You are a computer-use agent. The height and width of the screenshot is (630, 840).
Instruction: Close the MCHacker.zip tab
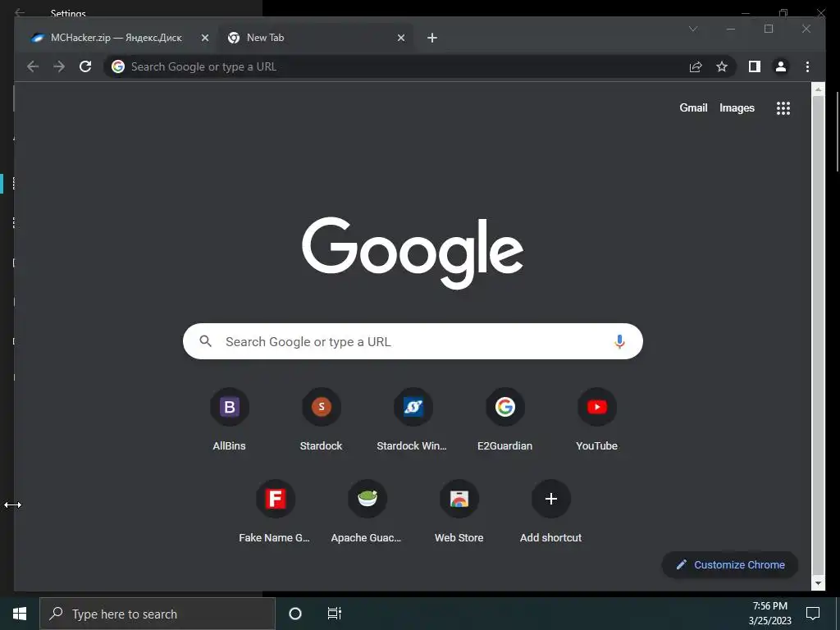204,38
